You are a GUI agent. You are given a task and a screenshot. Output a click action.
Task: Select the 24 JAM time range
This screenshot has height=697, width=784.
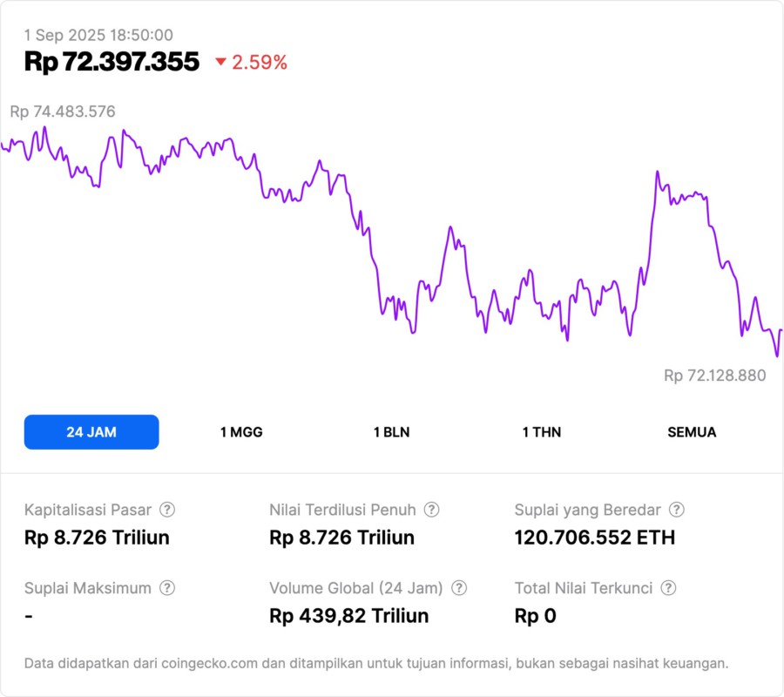click(x=91, y=432)
